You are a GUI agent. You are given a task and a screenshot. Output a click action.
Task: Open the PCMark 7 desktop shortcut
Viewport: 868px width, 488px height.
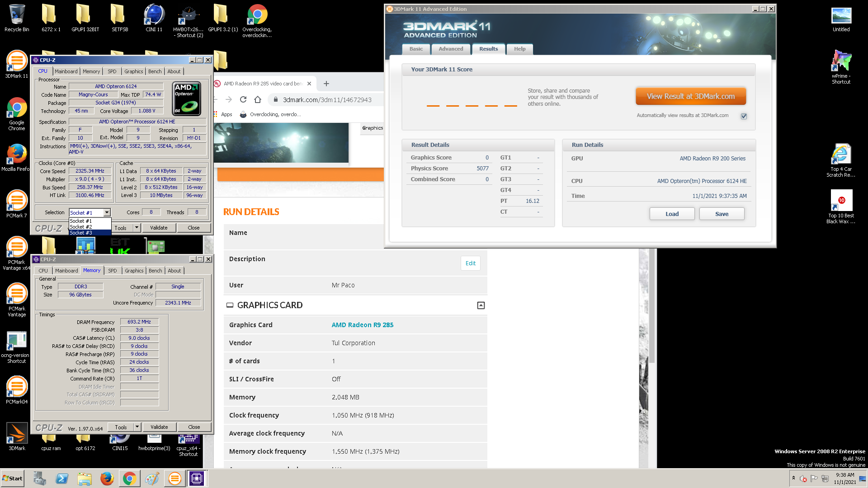17,204
